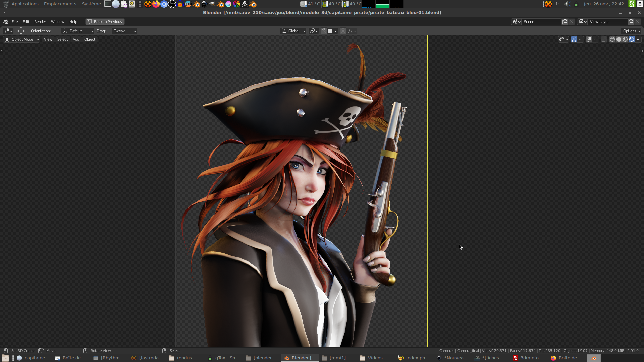This screenshot has width=644, height=362.
Task: Open Firefox from the top panel launcher
Action: tap(156, 4)
